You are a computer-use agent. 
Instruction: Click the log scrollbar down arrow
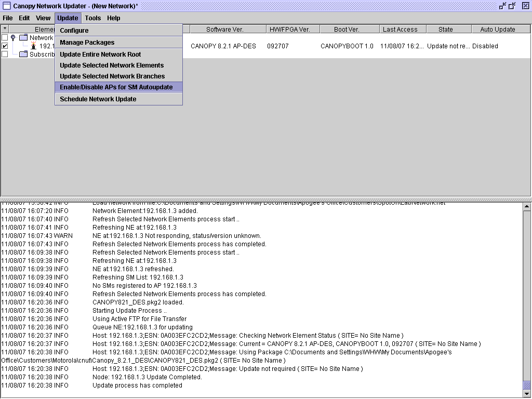point(527,392)
